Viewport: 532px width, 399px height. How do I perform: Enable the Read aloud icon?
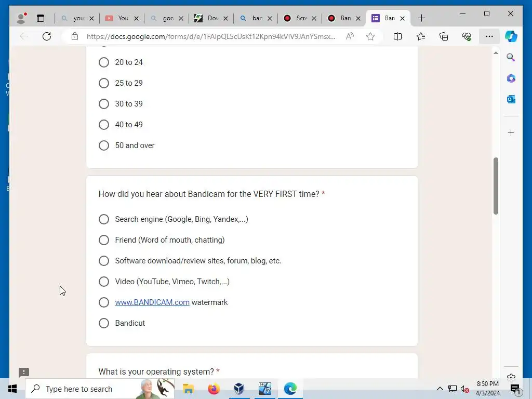[350, 36]
